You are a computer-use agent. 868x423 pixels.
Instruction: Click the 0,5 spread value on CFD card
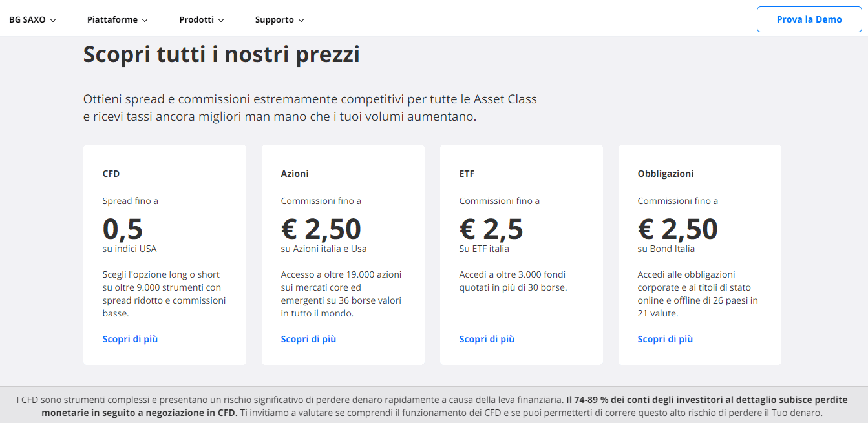[x=123, y=229]
